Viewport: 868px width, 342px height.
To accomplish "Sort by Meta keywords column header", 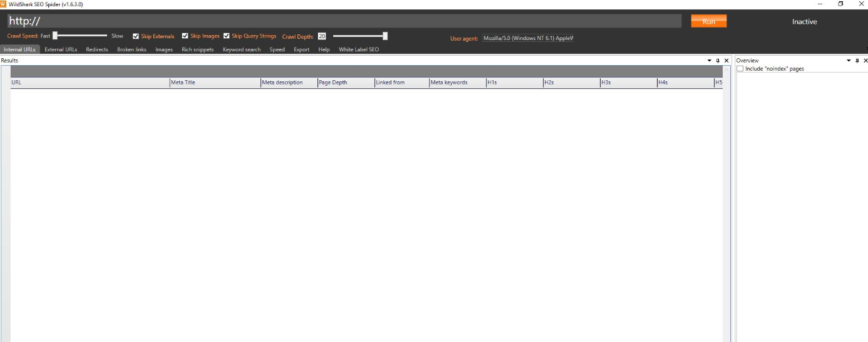I will [458, 83].
